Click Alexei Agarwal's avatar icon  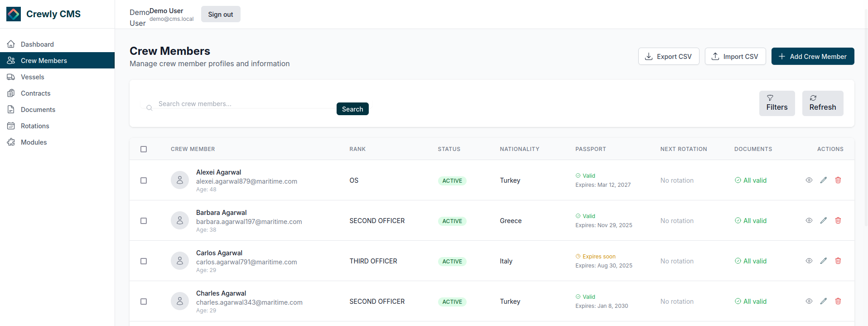tap(180, 180)
